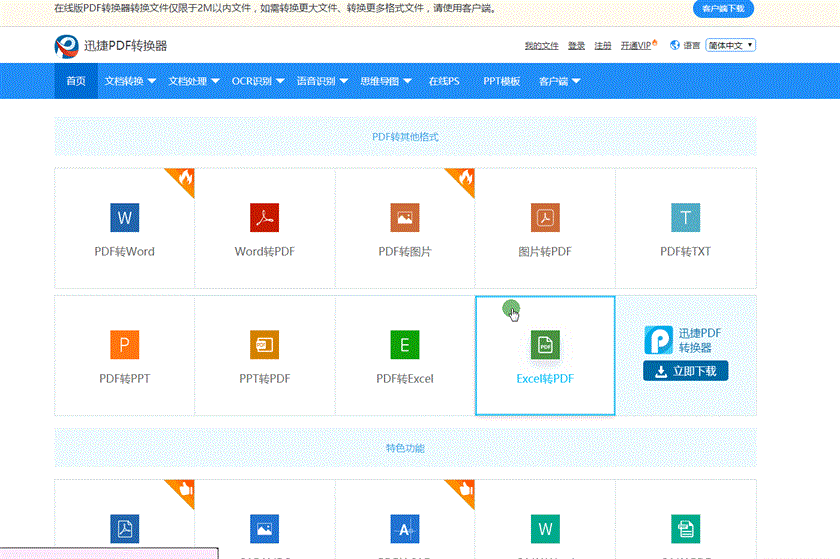Click the 立即下载 download button

(685, 372)
